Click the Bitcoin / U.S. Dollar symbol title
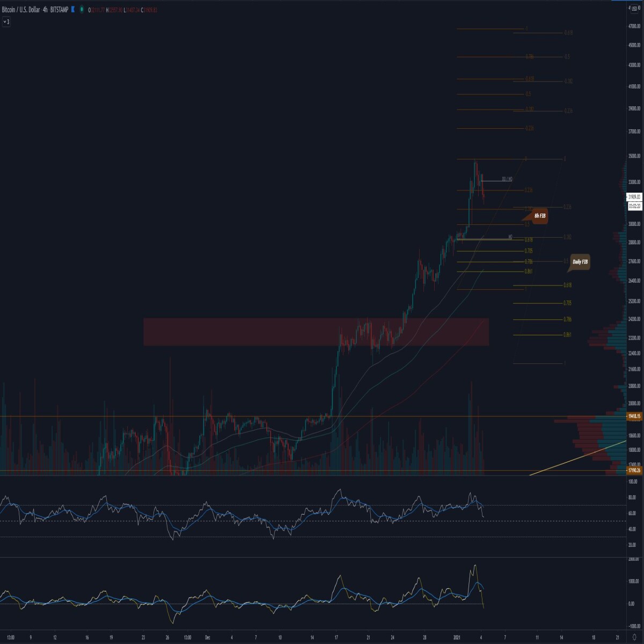This screenshot has width=644, height=644. coord(20,10)
